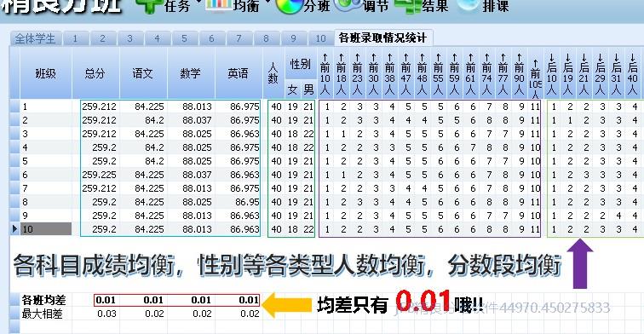Switch to class tab 8
This screenshot has height=334, width=644.
click(266, 38)
